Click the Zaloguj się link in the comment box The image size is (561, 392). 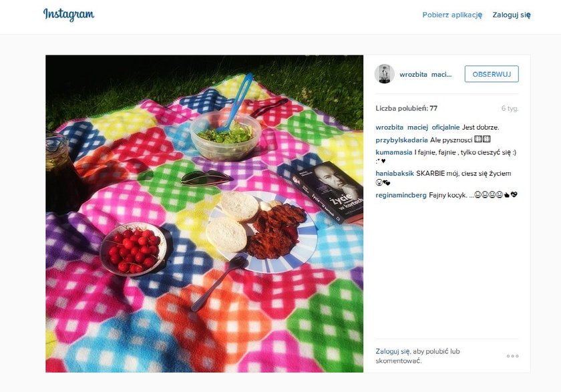point(393,351)
